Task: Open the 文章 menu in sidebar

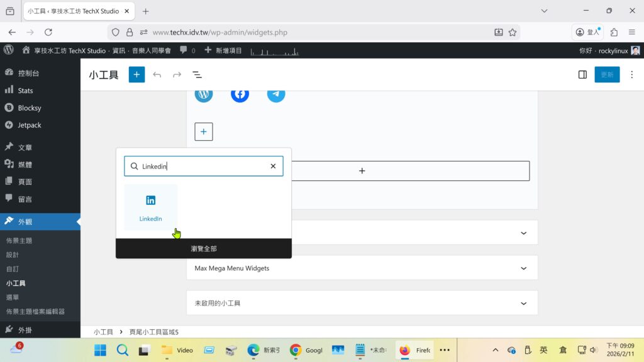Action: click(25, 148)
